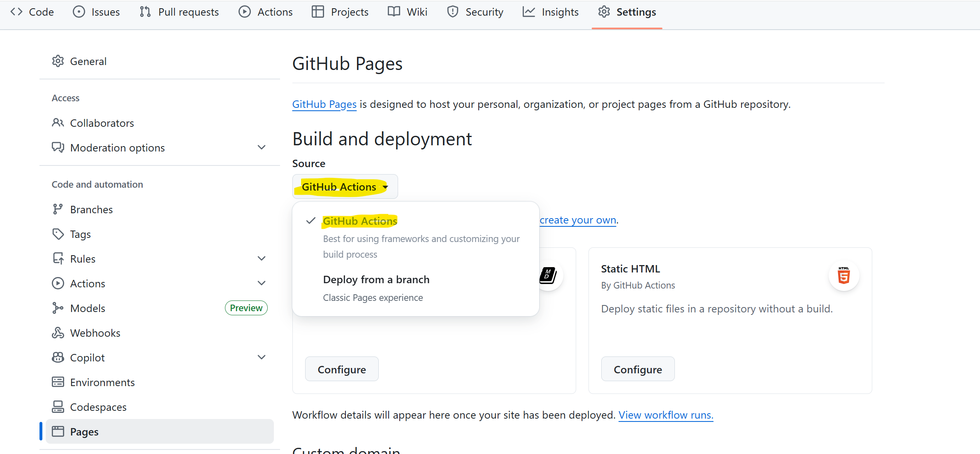Click the Tags label icon
This screenshot has width=980, height=454.
click(x=58, y=234)
